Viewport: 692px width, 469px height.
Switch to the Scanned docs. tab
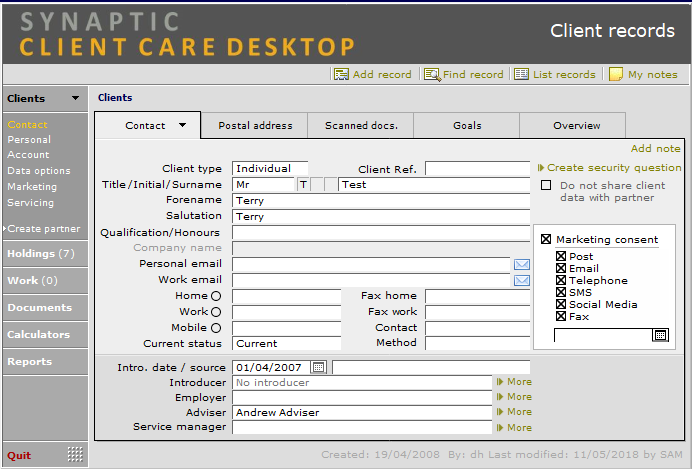361,126
